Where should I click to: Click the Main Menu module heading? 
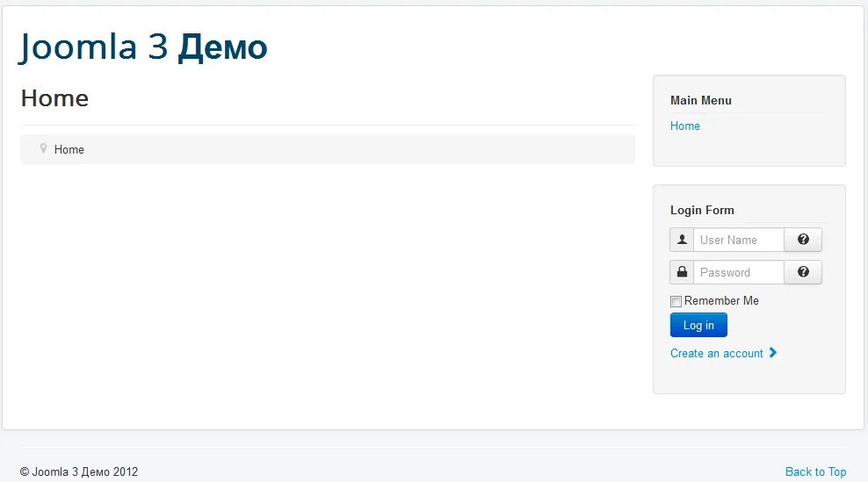click(700, 100)
